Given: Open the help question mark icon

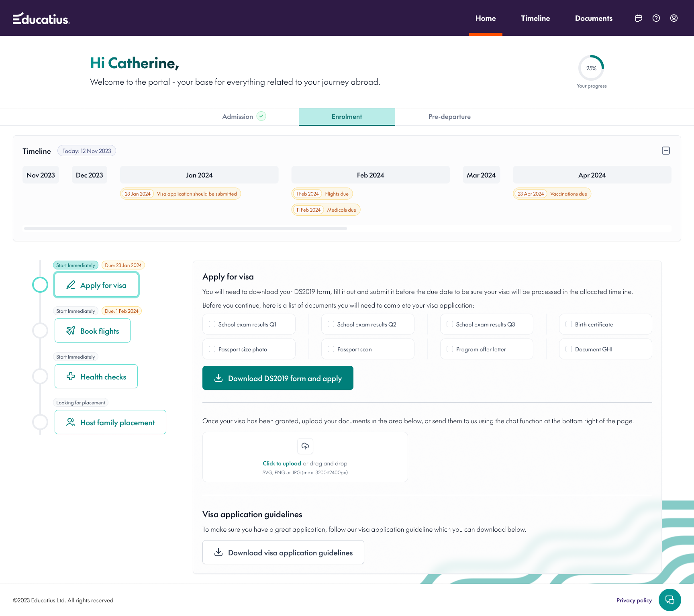Looking at the screenshot, I should tap(656, 18).
